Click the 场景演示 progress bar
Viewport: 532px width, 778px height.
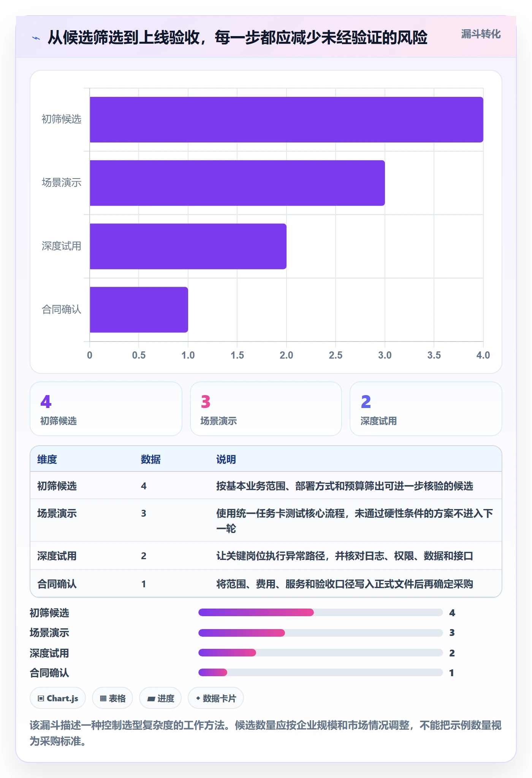pos(321,633)
